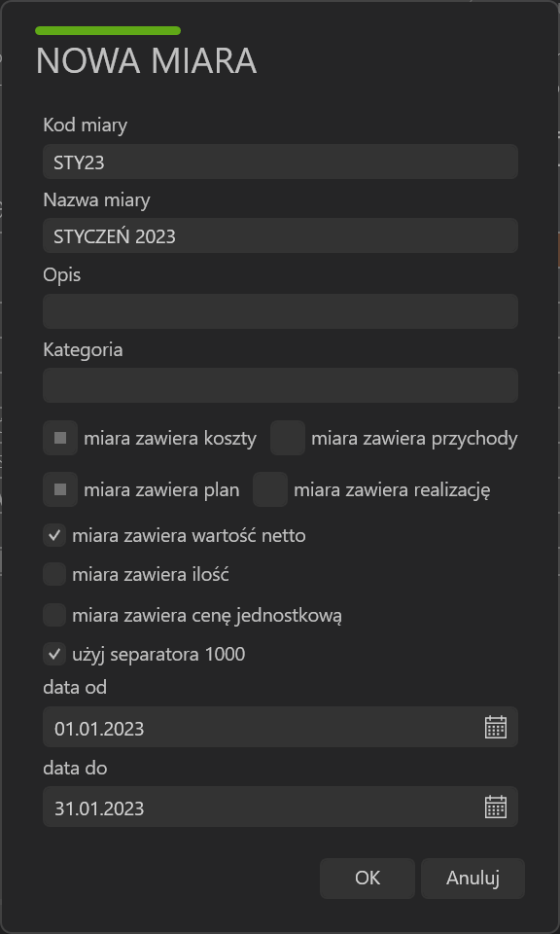Check miara zawiera cenę jednostkową
560x934 pixels.
54,615
